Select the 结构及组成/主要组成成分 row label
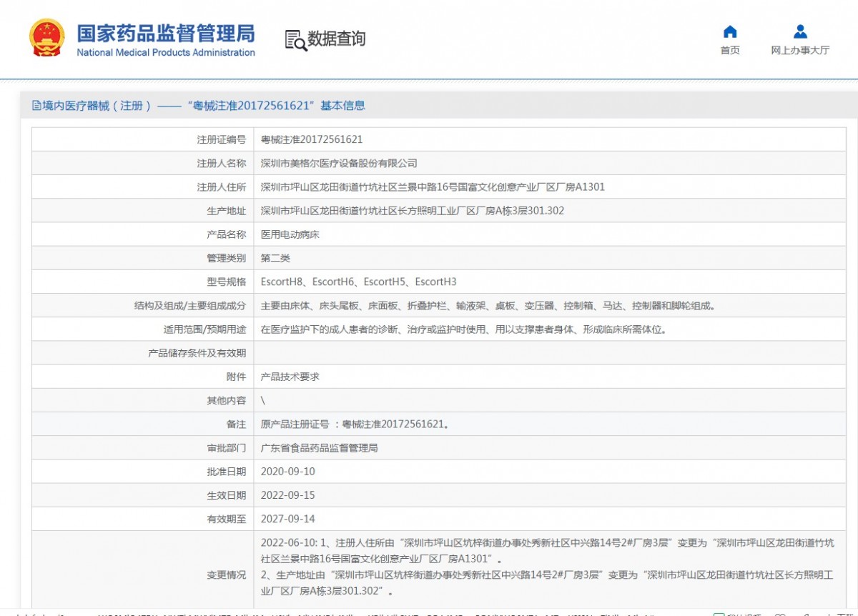858x616 pixels. tap(190, 306)
